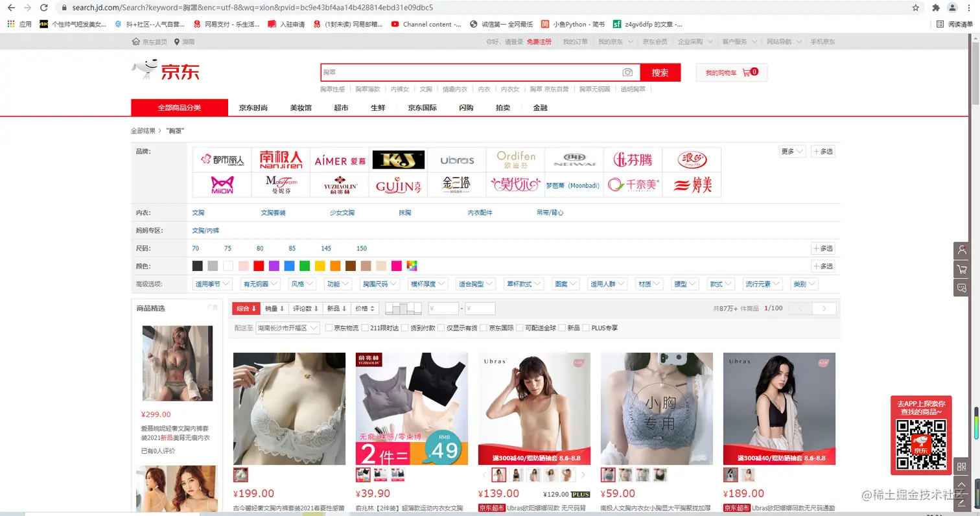Click the camera image-search icon
The height and width of the screenshot is (516, 980).
[x=627, y=73]
